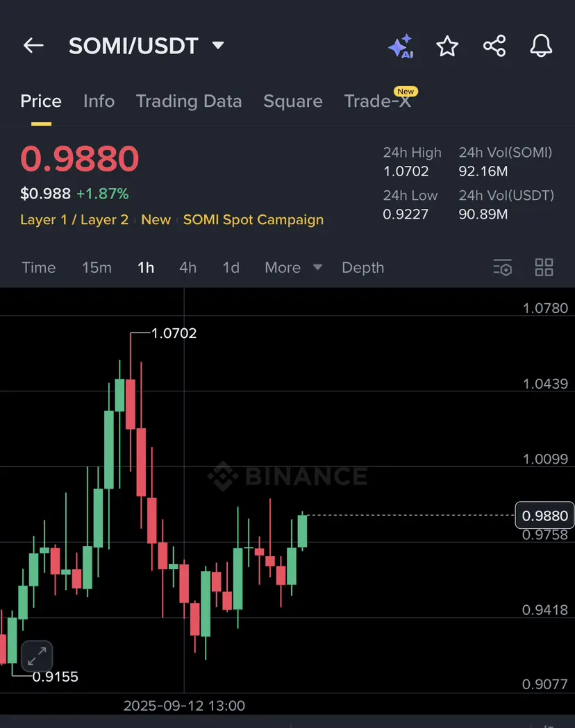Tap the 2025-09-12 13:00 time label
The image size is (575, 728).
pyautogui.click(x=184, y=706)
